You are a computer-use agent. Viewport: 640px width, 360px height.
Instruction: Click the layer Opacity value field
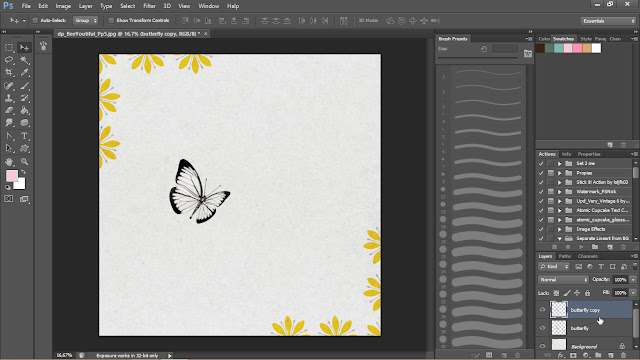click(x=620, y=280)
